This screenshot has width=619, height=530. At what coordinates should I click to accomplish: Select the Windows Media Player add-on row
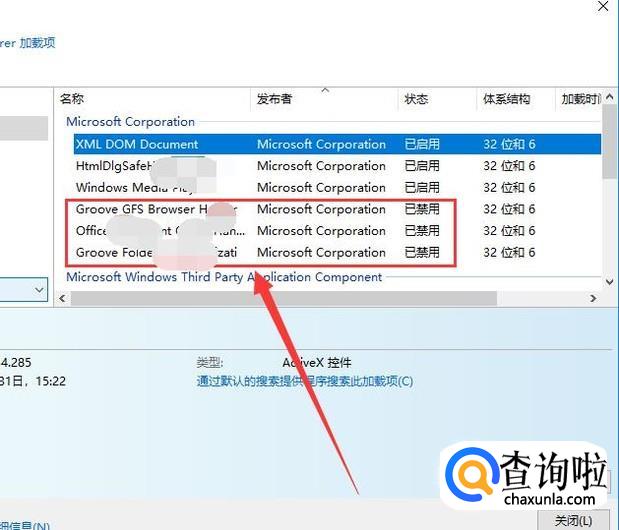(338, 187)
